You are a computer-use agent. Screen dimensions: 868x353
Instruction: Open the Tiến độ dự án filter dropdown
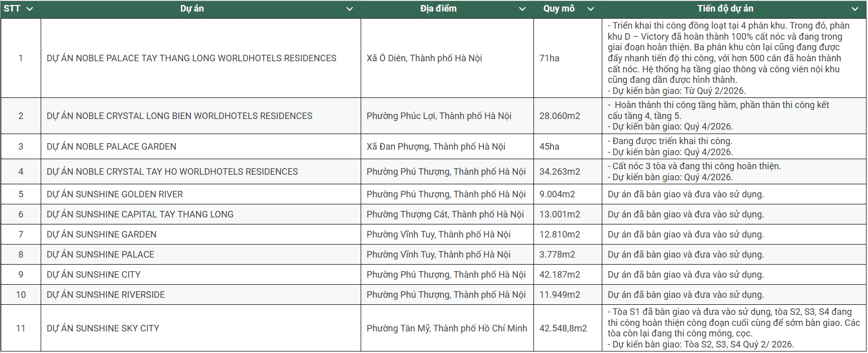point(855,9)
